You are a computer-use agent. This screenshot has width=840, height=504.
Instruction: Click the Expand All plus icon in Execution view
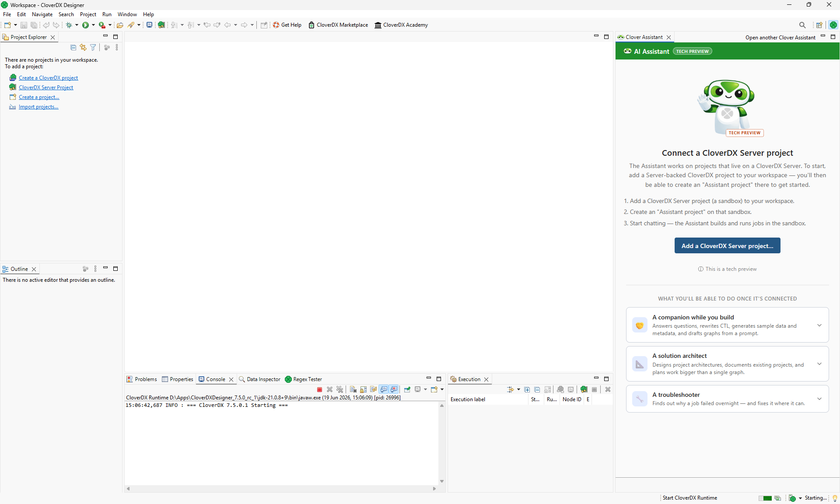click(527, 389)
